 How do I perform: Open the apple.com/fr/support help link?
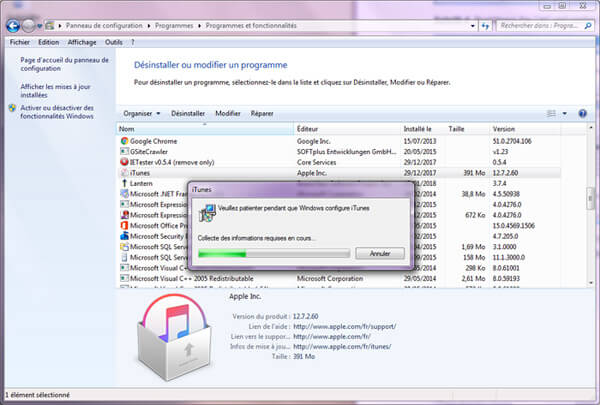point(344,327)
